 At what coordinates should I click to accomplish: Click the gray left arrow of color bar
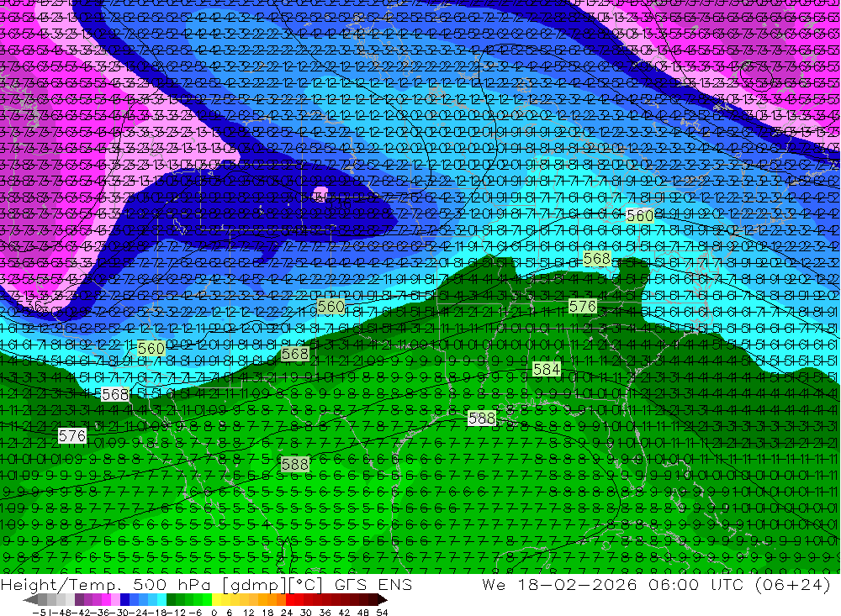click(x=31, y=600)
